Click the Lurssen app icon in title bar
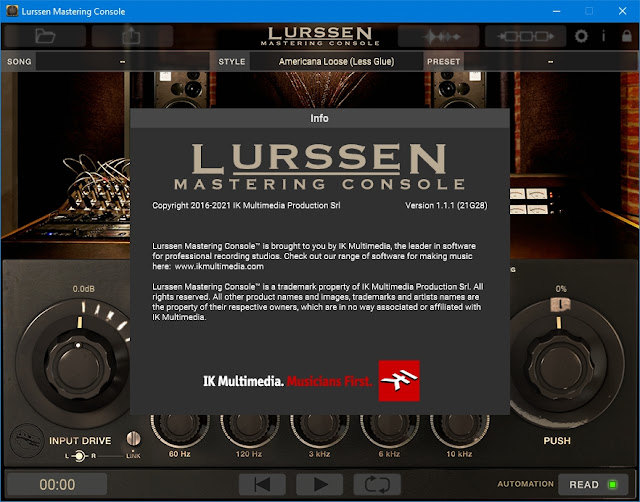640x502 pixels. pos(12,11)
